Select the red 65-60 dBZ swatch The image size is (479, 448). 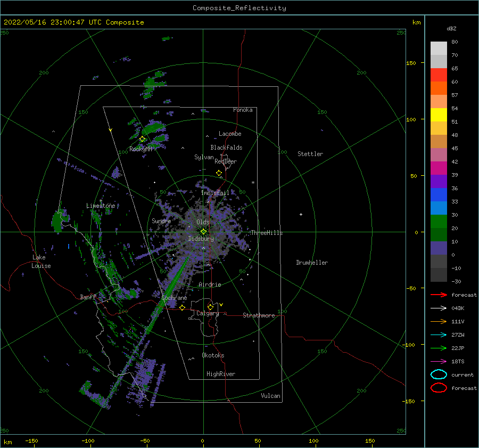(439, 75)
